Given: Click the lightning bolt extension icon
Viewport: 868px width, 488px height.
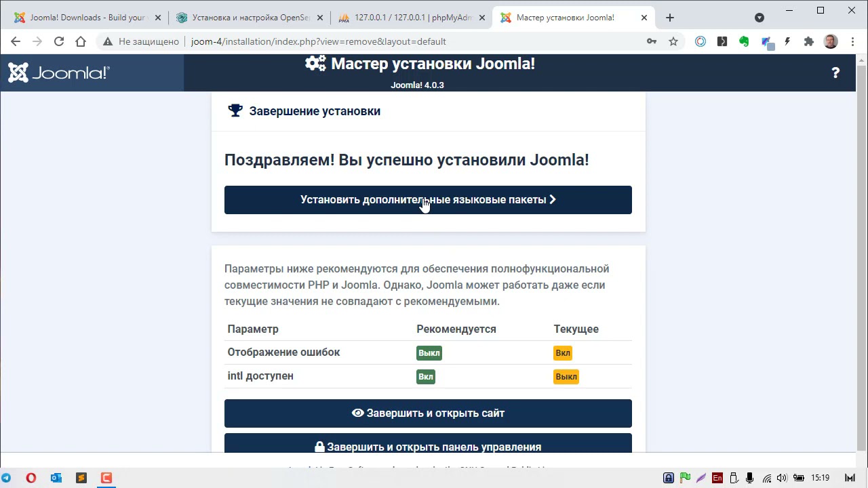Looking at the screenshot, I should (x=787, y=41).
